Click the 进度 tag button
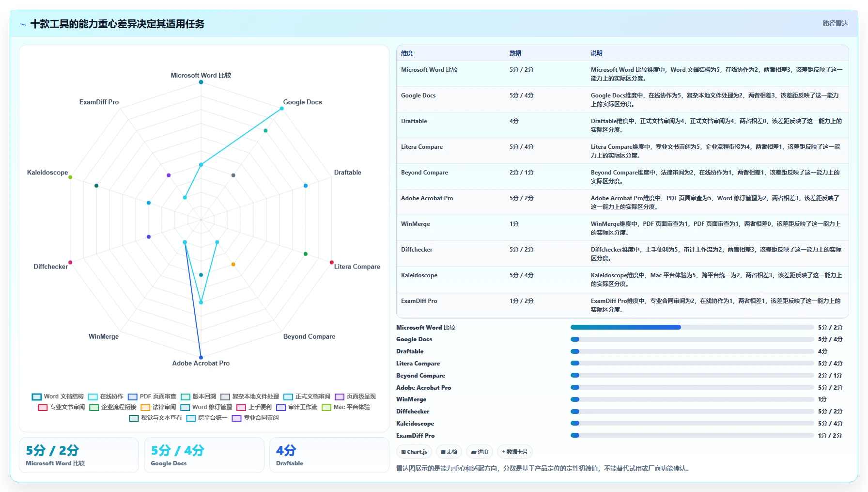The image size is (868, 492). (480, 452)
